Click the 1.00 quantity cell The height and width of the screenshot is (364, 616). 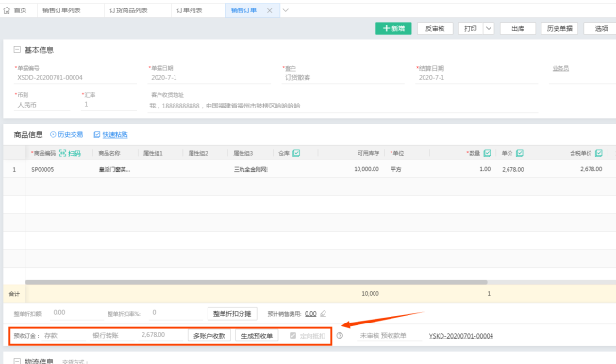click(x=485, y=169)
